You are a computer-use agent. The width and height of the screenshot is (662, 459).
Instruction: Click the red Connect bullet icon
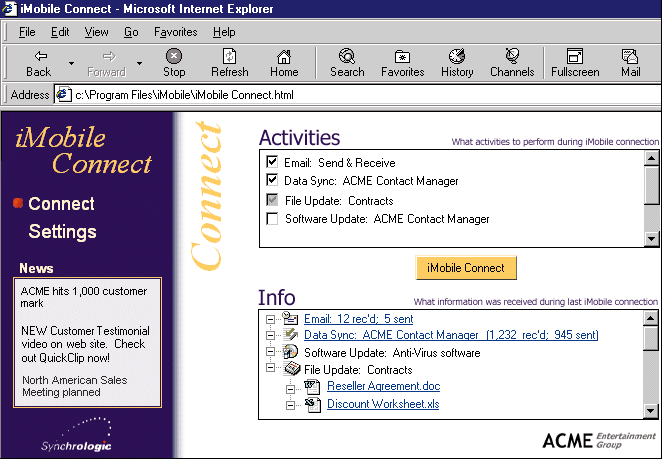18,203
